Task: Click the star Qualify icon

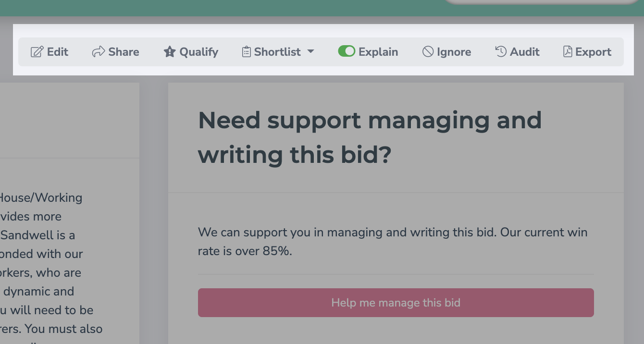Action: point(170,52)
